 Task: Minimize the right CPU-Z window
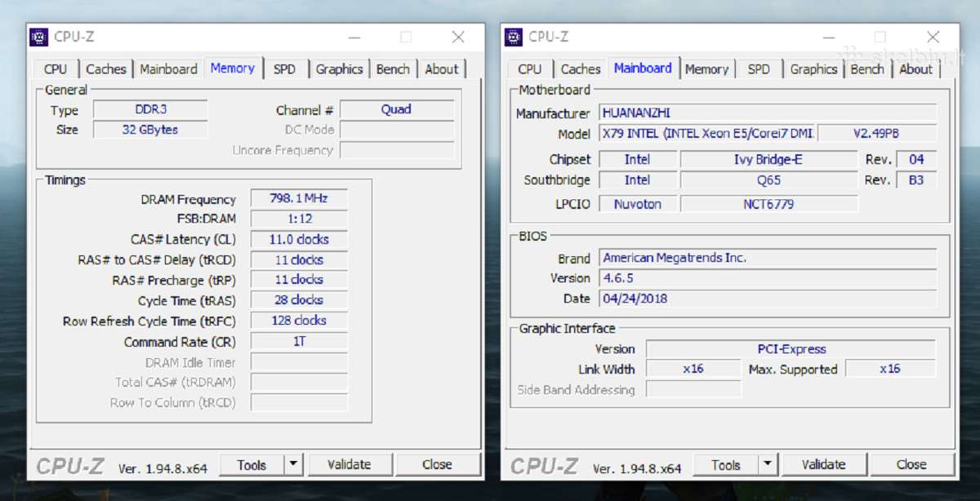coord(829,38)
